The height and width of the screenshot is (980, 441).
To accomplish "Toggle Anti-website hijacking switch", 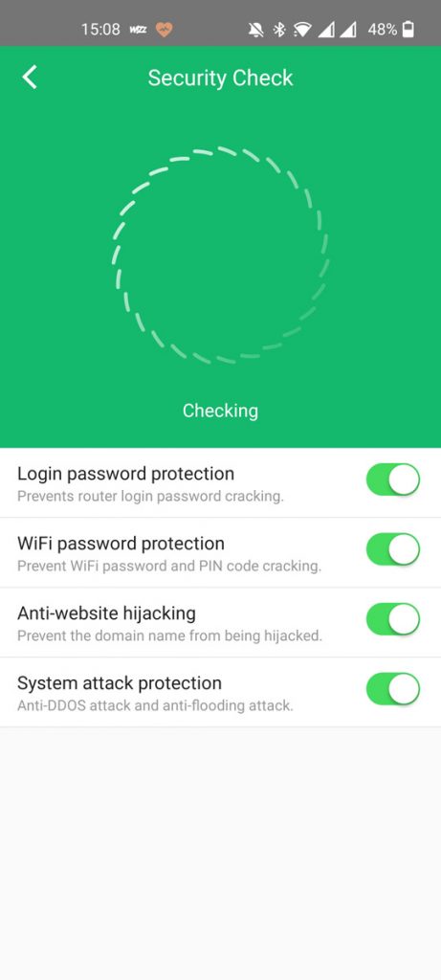I will click(x=393, y=619).
